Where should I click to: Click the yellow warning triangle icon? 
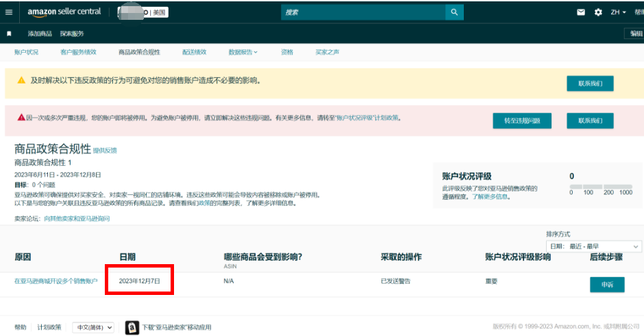click(x=21, y=81)
